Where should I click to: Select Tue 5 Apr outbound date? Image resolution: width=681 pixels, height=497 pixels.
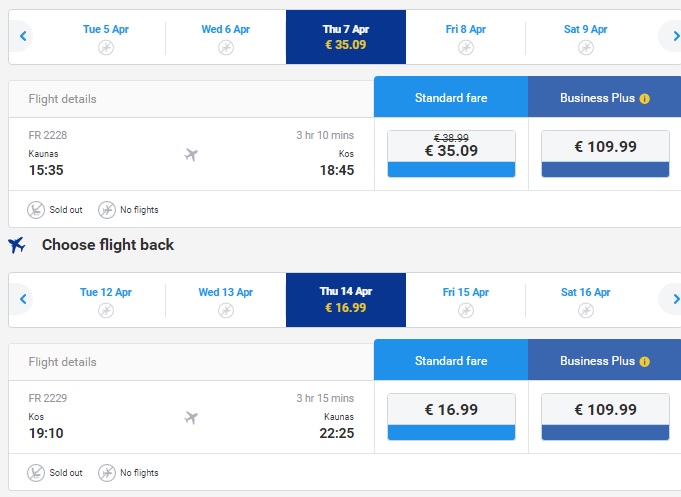tap(106, 37)
